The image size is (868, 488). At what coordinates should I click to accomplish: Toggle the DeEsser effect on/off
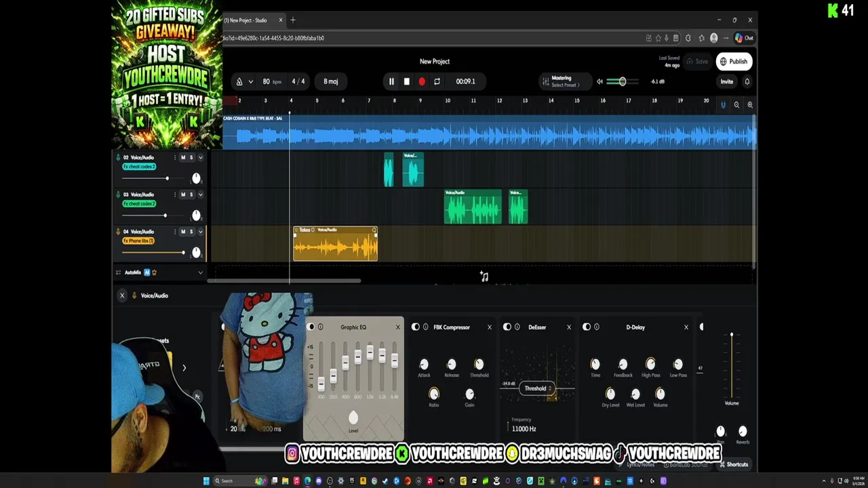tap(507, 327)
